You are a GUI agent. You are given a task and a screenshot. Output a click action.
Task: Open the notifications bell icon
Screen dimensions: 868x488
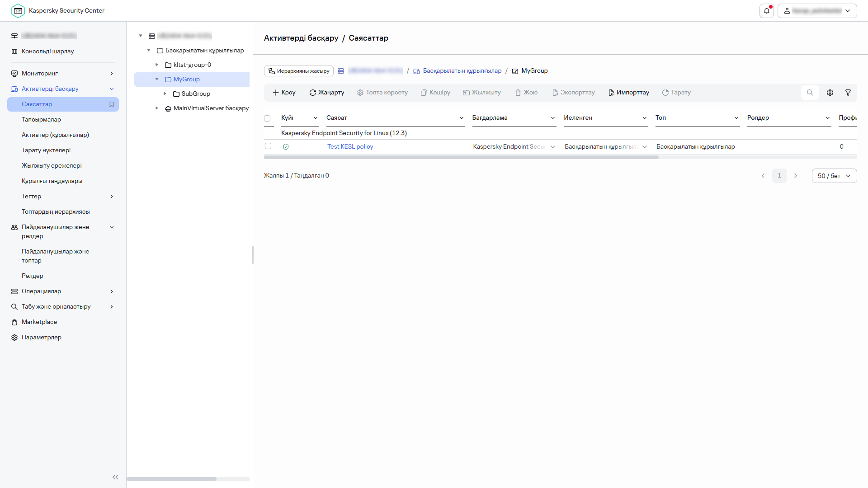point(766,11)
